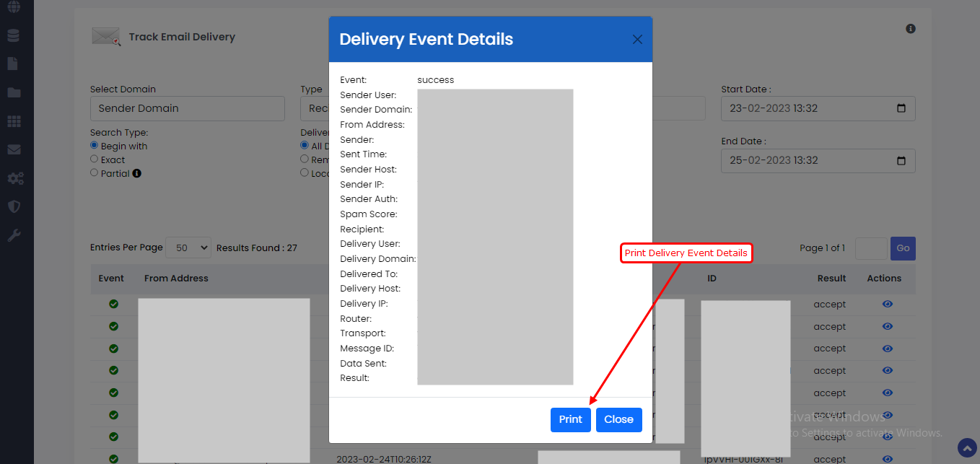Open the shield security sidebar icon
The image size is (980, 464).
coord(14,206)
